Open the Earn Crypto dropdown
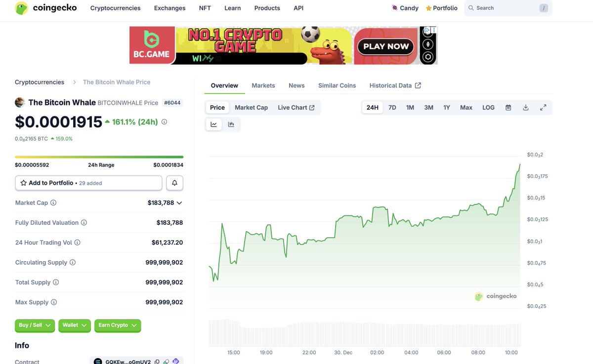 coord(118,325)
